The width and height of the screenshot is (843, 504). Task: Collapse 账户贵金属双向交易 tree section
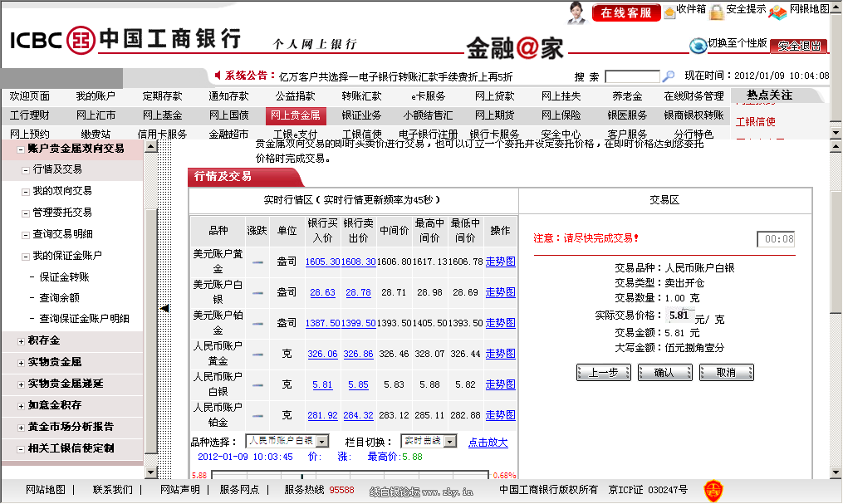click(21, 149)
